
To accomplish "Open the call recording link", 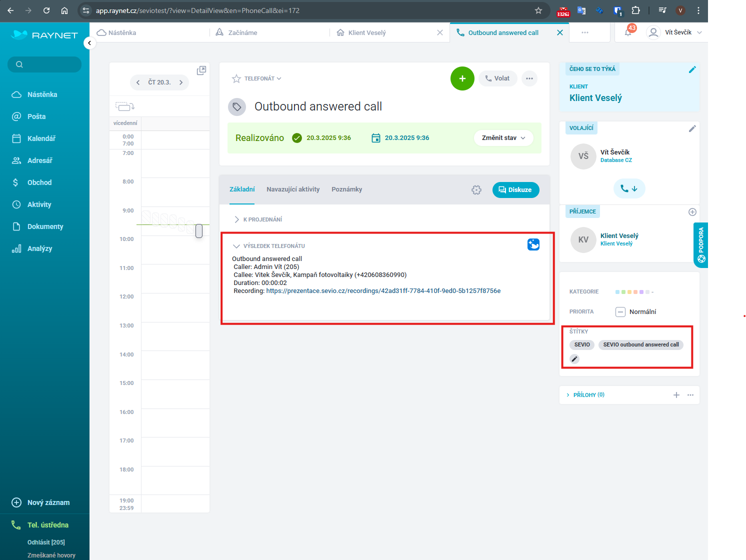I will 383,291.
